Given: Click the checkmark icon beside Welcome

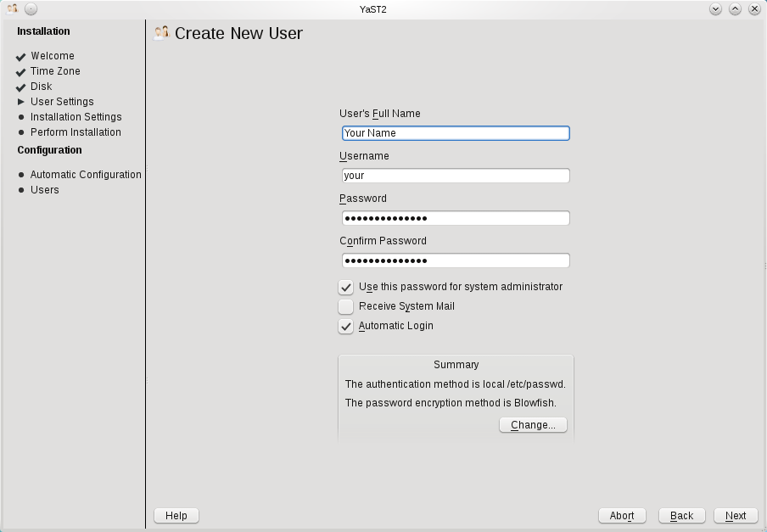Looking at the screenshot, I should (20, 56).
